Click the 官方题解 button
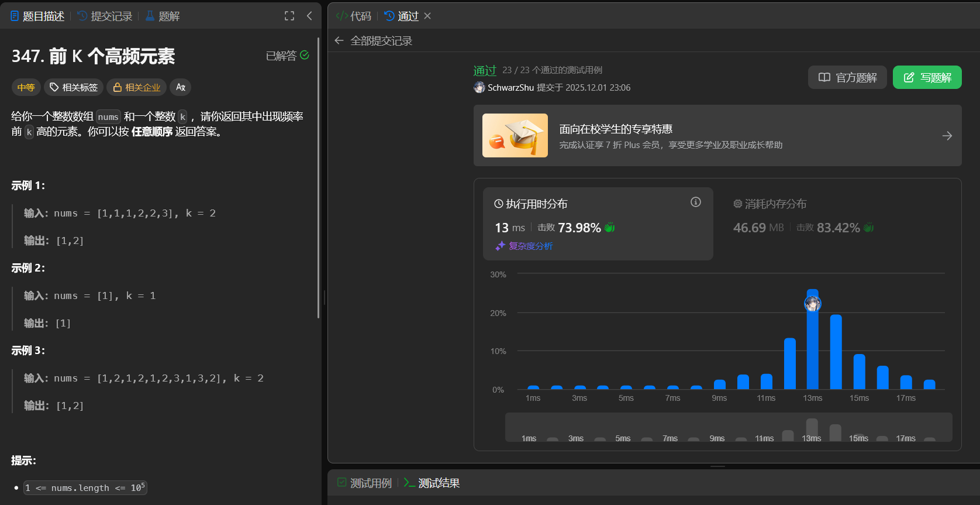The height and width of the screenshot is (505, 980). 847,77
